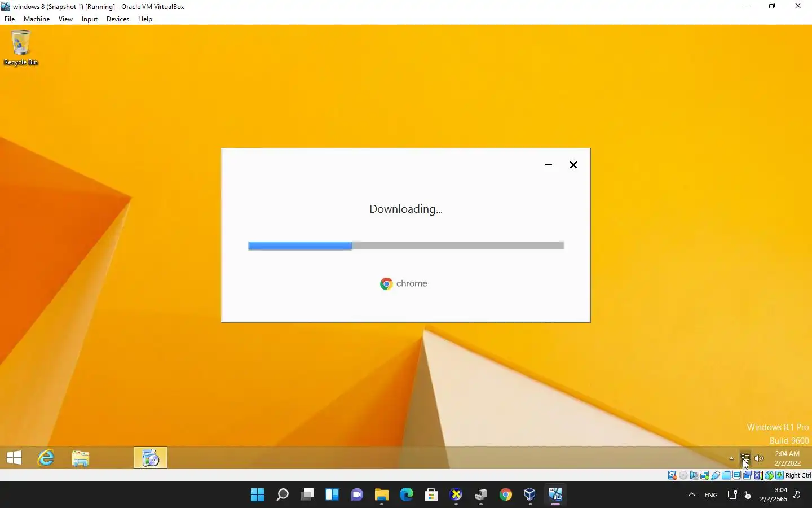Open the Widgets panel
This screenshot has width=812, height=508.
pyautogui.click(x=332, y=495)
